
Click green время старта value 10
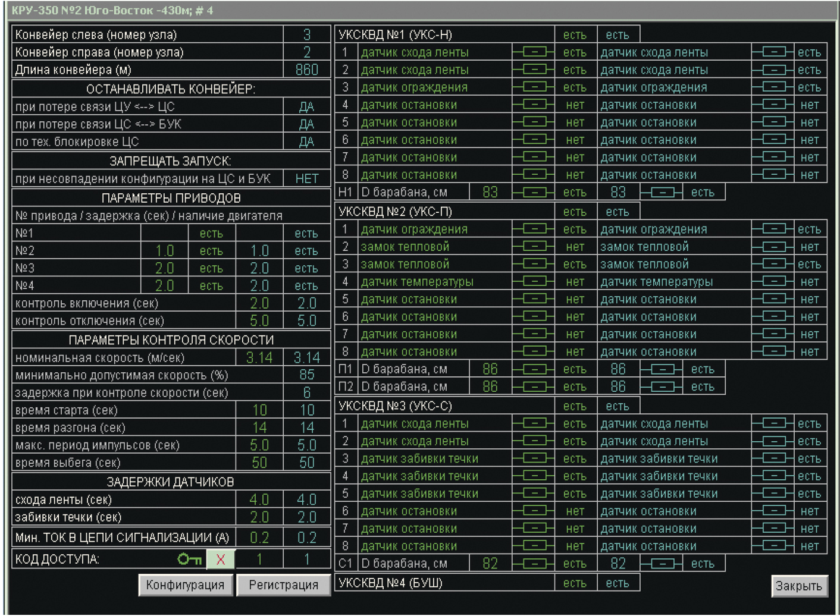click(259, 410)
